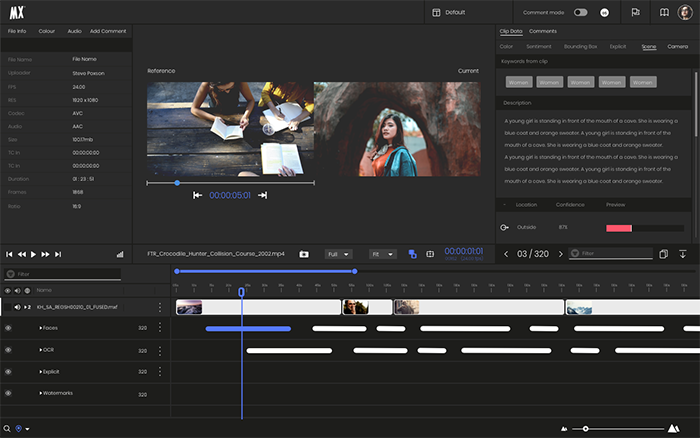Click the timeline zoom slider handle
The height and width of the screenshot is (438, 700).
point(586,429)
